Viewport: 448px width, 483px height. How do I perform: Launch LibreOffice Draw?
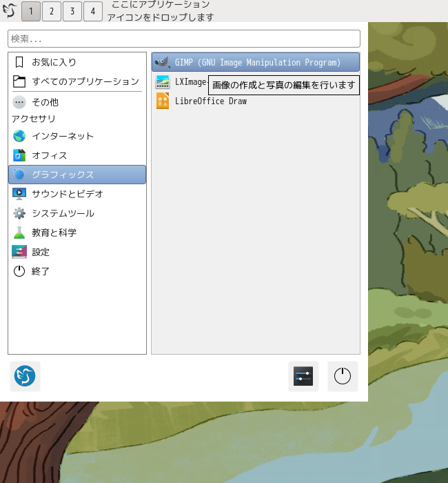pos(256,101)
